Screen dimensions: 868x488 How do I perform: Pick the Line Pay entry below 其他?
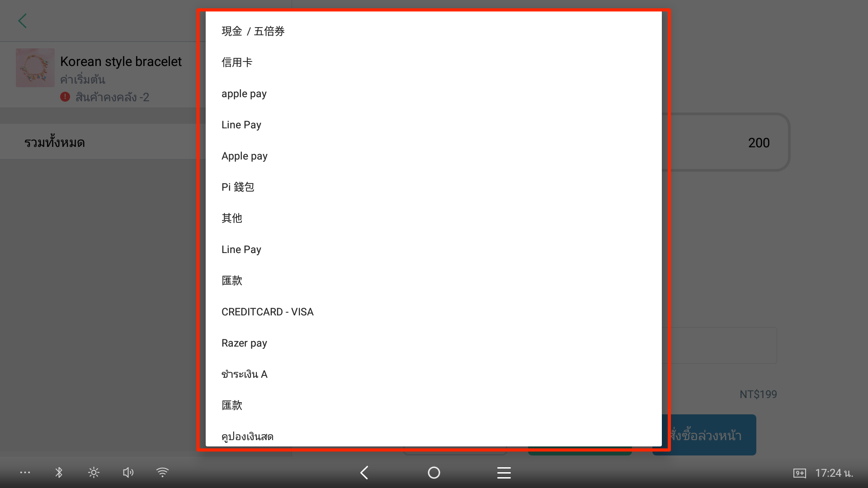coord(434,249)
